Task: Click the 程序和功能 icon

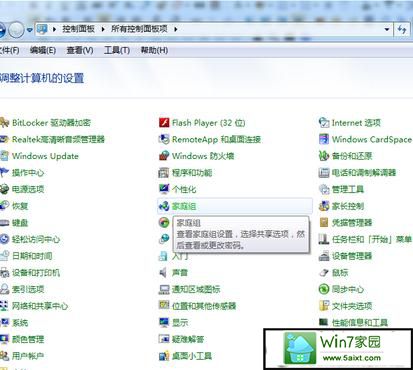Action: (164, 173)
